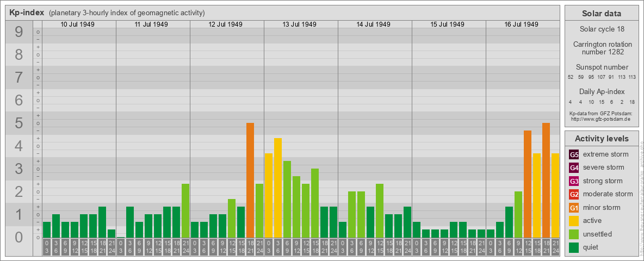Click the light green 12-15 bar on 14 Jul 1949

click(380, 210)
